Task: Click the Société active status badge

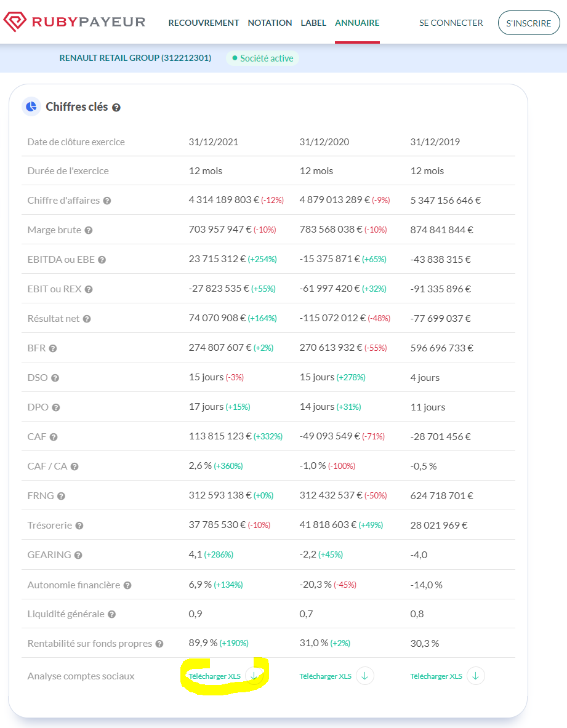Action: [x=262, y=58]
